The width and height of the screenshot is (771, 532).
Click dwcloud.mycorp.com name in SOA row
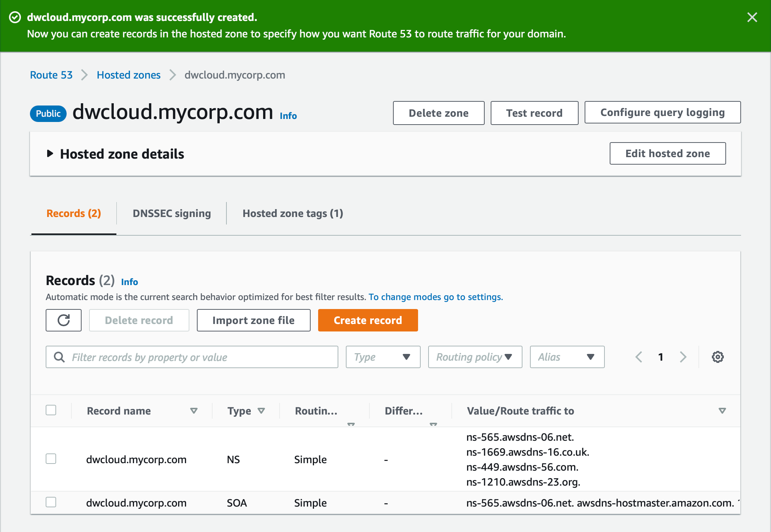[136, 503]
